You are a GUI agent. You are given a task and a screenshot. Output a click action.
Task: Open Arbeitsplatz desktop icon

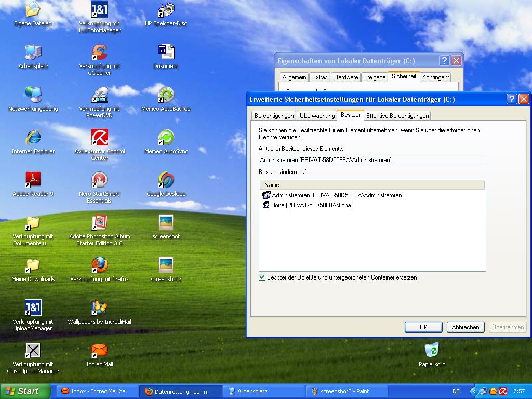[33, 52]
